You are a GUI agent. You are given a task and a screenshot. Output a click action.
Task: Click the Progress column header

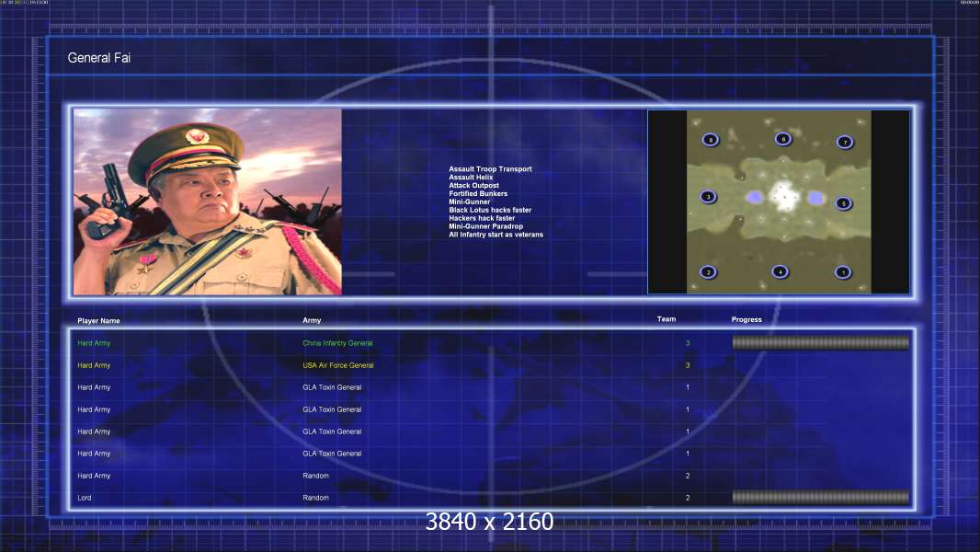coord(746,319)
